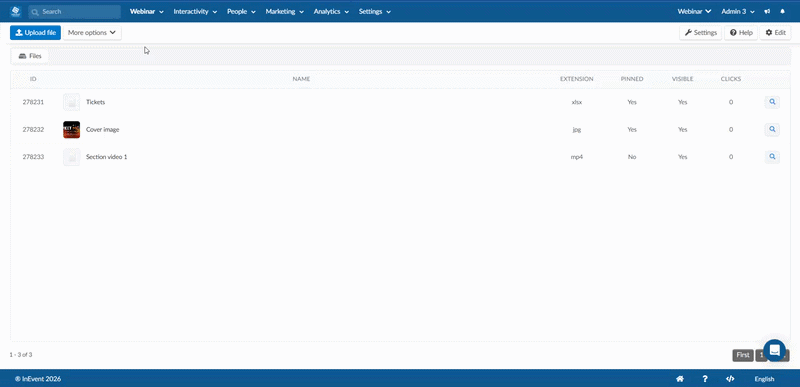Click the jpg extension cell

coord(577,130)
